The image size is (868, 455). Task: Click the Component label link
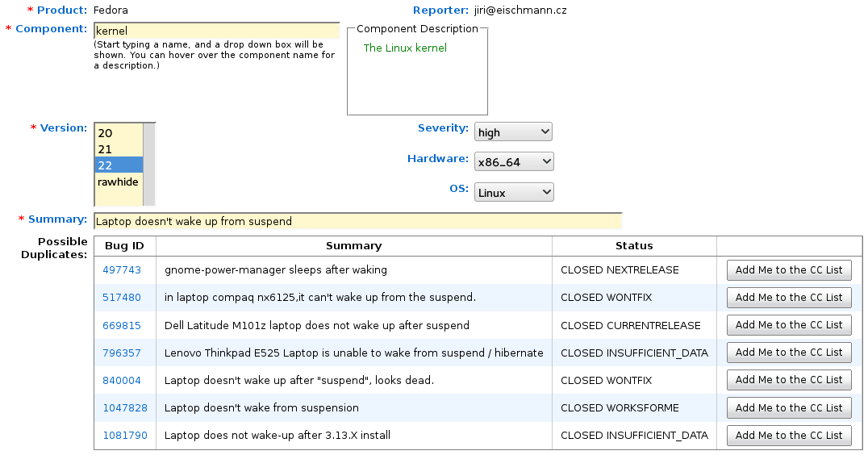[x=51, y=29]
